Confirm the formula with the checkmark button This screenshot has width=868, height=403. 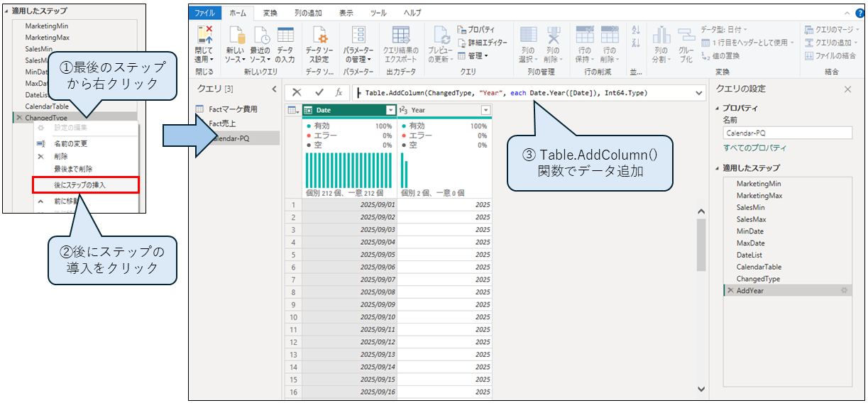(319, 93)
